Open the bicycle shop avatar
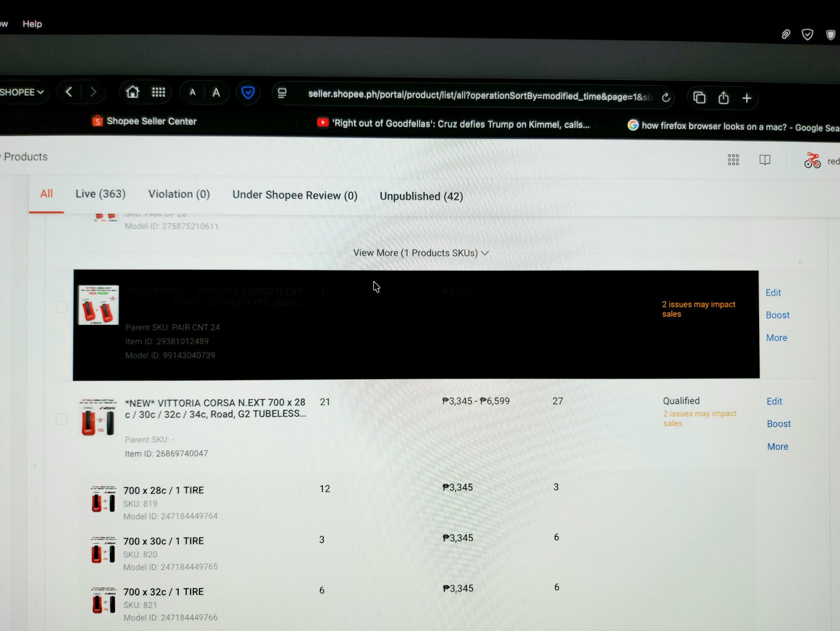Screen dimensions: 840x631 pyautogui.click(x=812, y=160)
